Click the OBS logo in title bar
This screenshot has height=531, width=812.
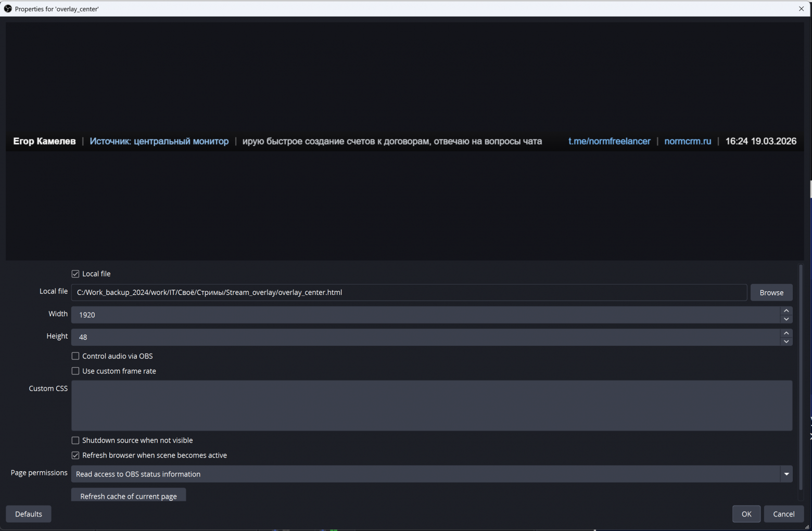(8, 9)
